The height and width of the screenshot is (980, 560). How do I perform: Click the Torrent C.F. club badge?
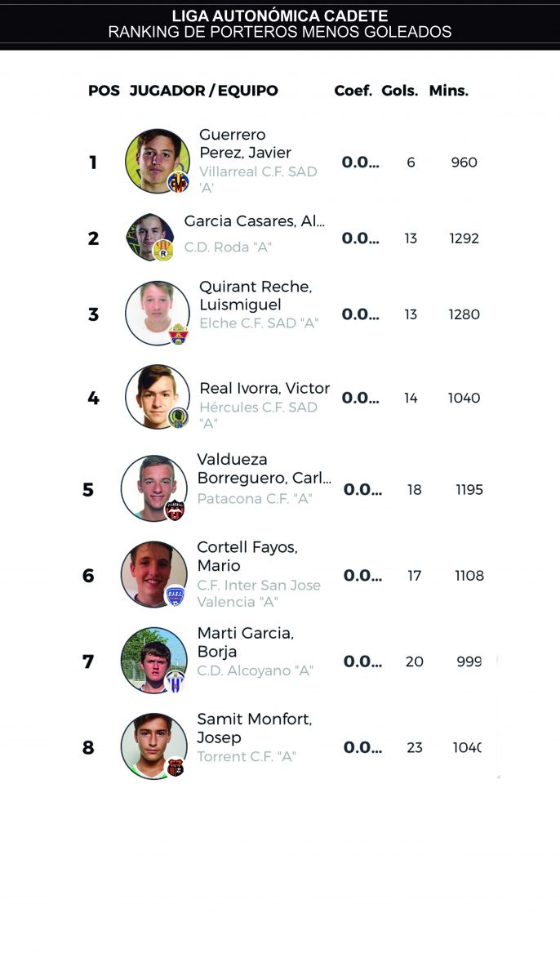tap(175, 767)
